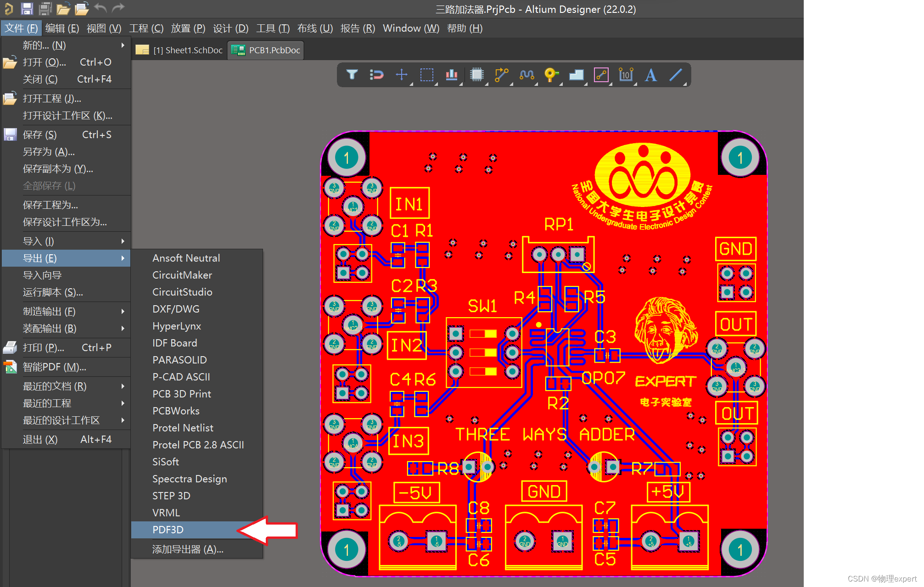Open the 报告 (R) menu
Viewport: 924px width, 587px height.
point(358,28)
